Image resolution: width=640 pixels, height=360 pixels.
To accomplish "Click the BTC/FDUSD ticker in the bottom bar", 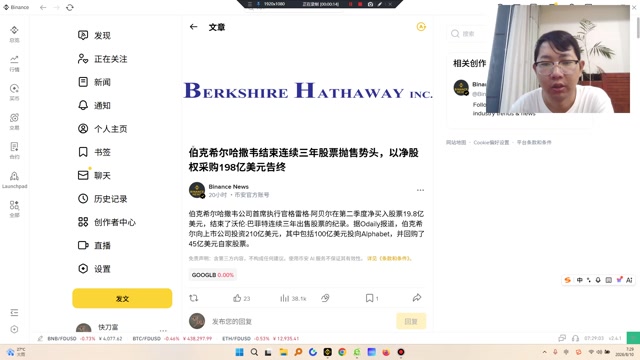I will (x=172, y=338).
